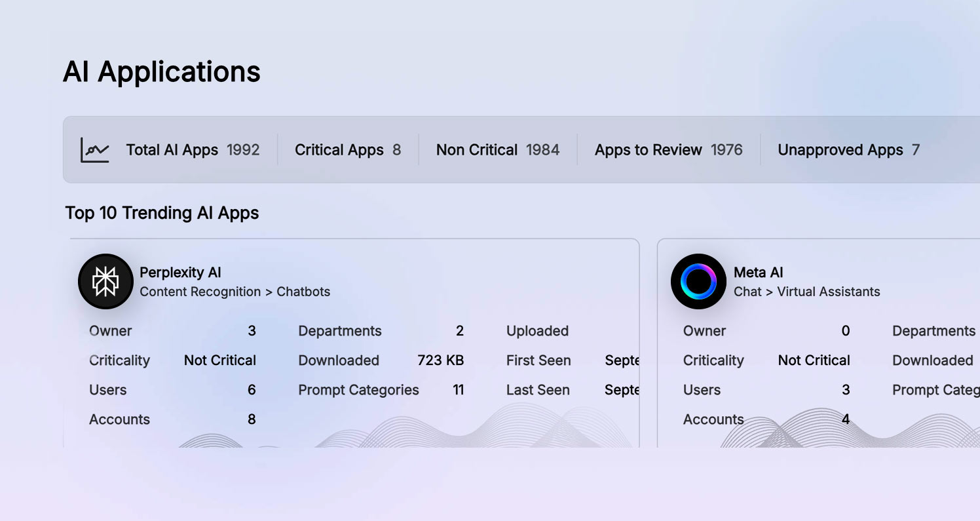Click the Accounts label in Meta AI card
This screenshot has width=980, height=521.
click(x=713, y=419)
